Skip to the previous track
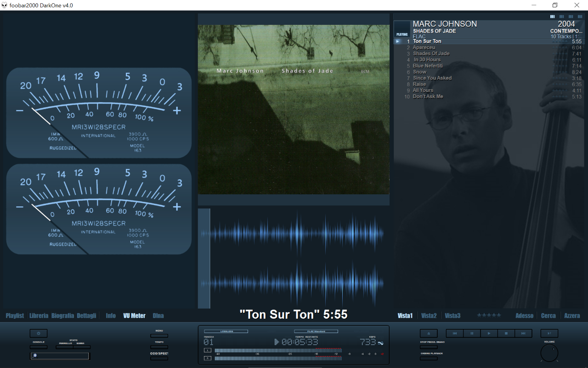Screen dimensions: 588x368 (x=455, y=333)
